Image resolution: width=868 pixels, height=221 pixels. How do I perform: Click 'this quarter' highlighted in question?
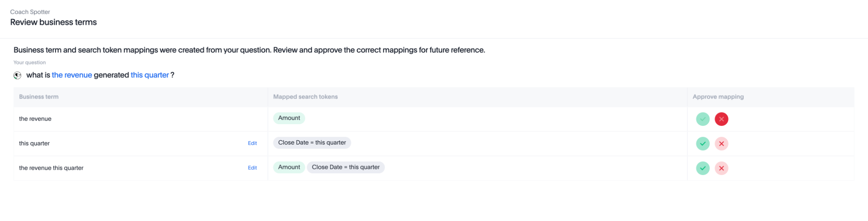pos(149,75)
